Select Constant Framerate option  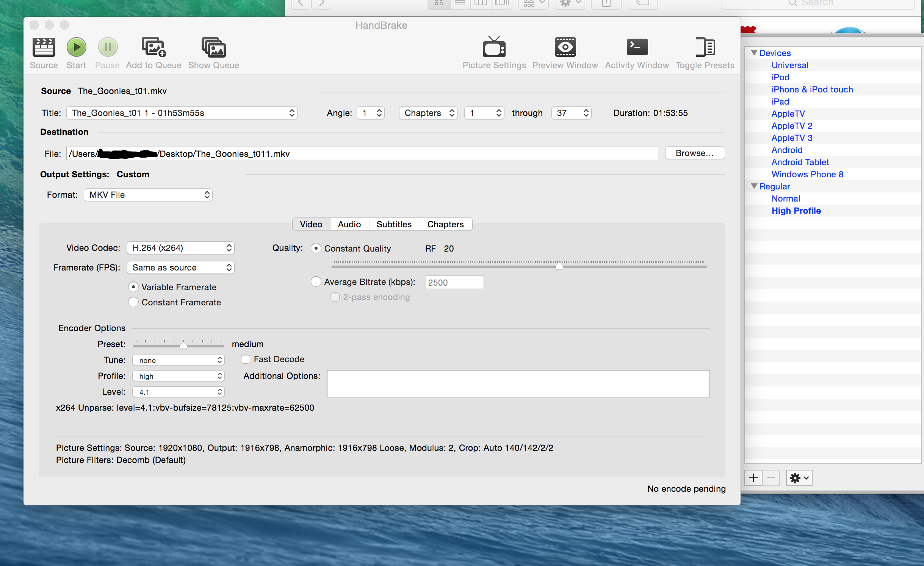133,302
